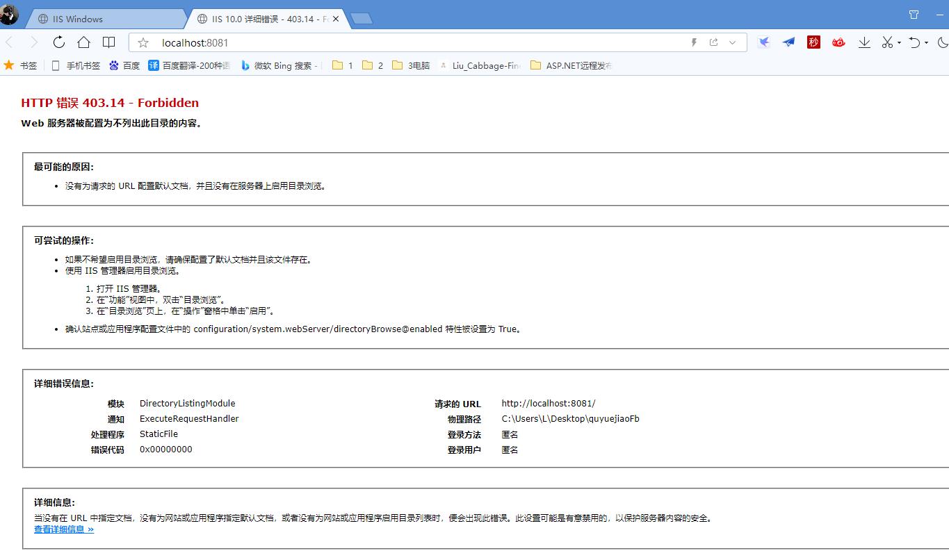This screenshot has height=560, width=949.
Task: Open the bookmark folder named 2
Action: point(373,65)
